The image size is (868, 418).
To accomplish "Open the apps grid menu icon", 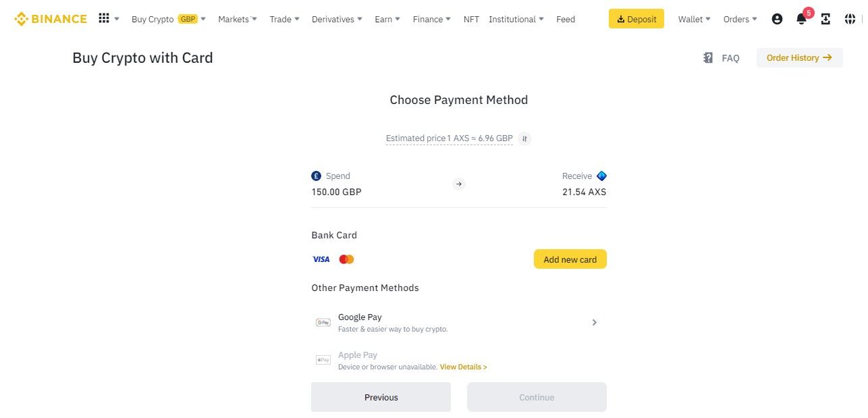I will (x=104, y=18).
